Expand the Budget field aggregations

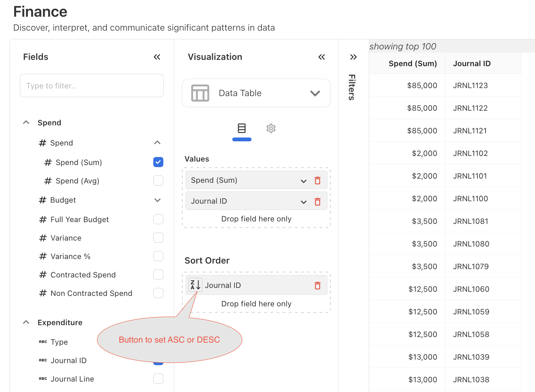157,200
